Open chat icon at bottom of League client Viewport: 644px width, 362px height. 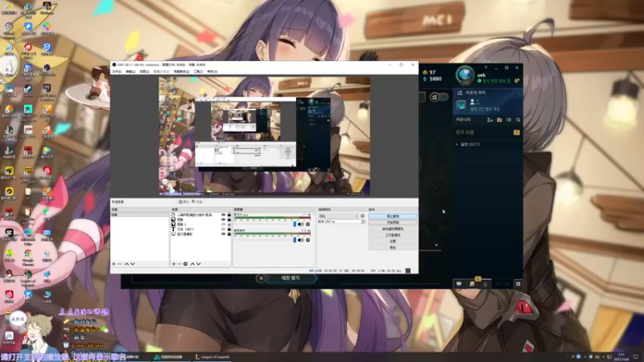pos(459,284)
